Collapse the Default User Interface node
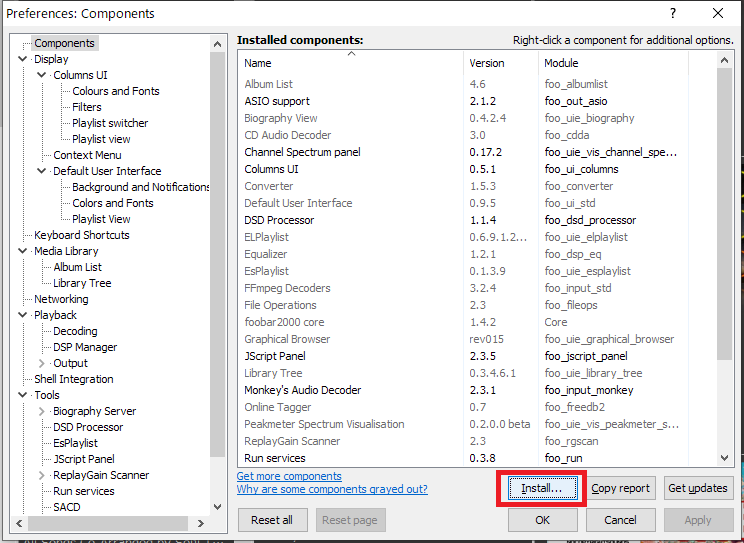 click(x=41, y=171)
